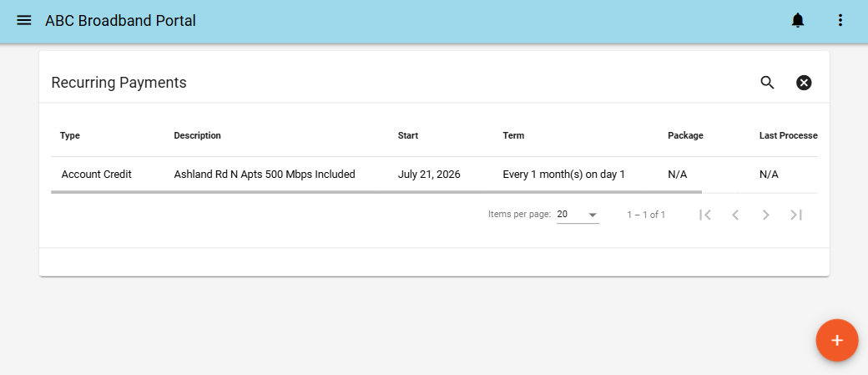This screenshot has width=868, height=375.
Task: Click the Last Processed column header
Action: (788, 135)
